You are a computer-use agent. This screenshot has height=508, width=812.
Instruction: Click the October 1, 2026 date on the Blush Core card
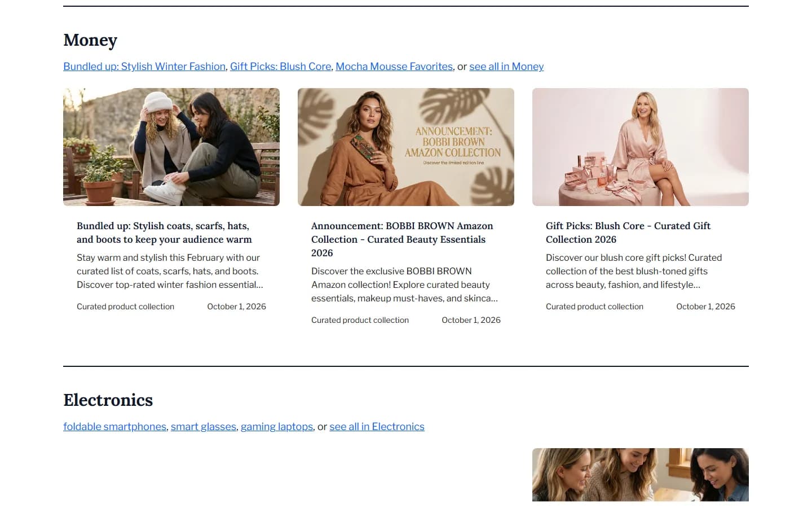click(705, 306)
